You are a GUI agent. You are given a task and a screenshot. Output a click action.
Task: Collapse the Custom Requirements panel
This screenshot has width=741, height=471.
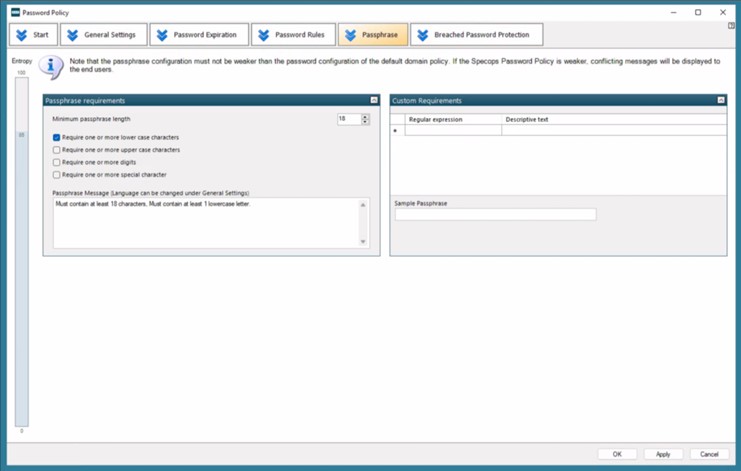(721, 100)
